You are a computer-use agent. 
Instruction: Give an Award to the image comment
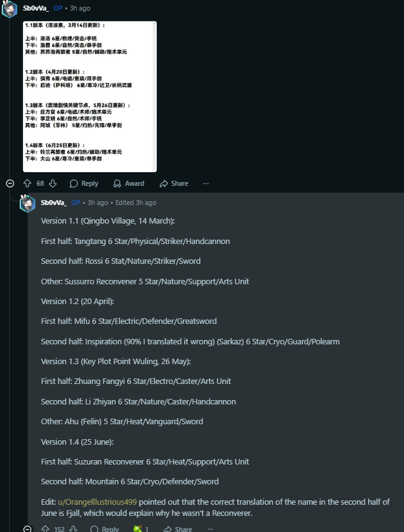pos(129,183)
